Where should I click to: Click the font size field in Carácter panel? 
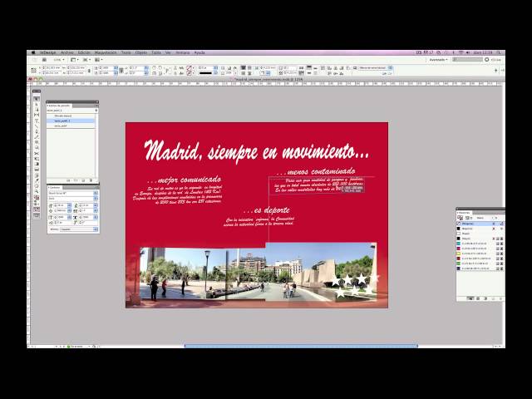click(x=62, y=205)
